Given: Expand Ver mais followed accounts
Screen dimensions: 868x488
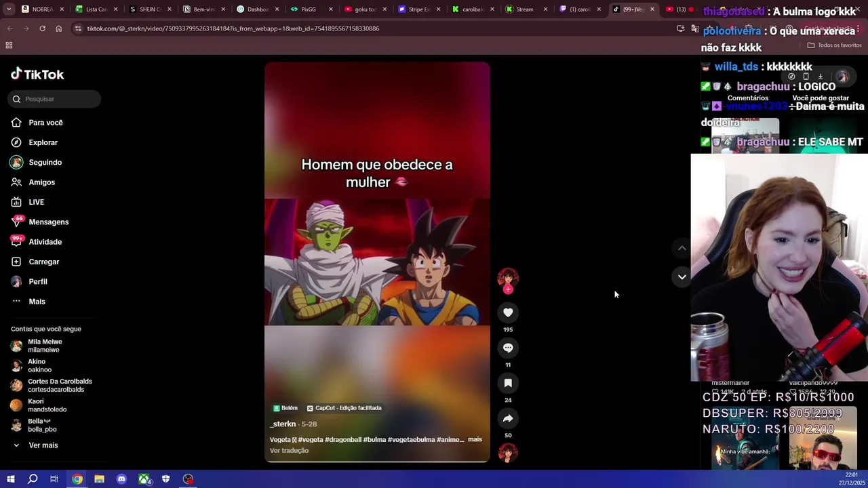Looking at the screenshot, I should (43, 445).
